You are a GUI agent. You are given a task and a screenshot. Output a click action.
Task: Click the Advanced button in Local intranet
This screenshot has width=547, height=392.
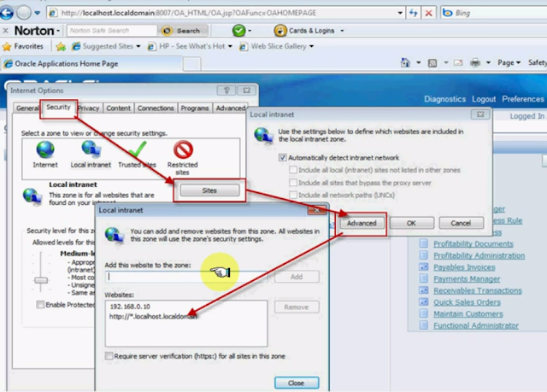point(362,223)
